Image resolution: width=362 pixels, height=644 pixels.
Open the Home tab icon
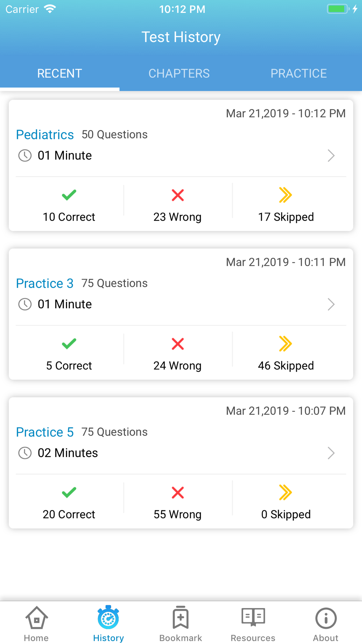36,618
